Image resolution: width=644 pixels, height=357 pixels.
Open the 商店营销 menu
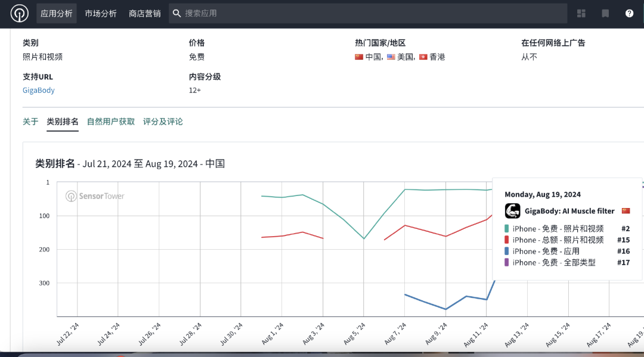coord(145,13)
